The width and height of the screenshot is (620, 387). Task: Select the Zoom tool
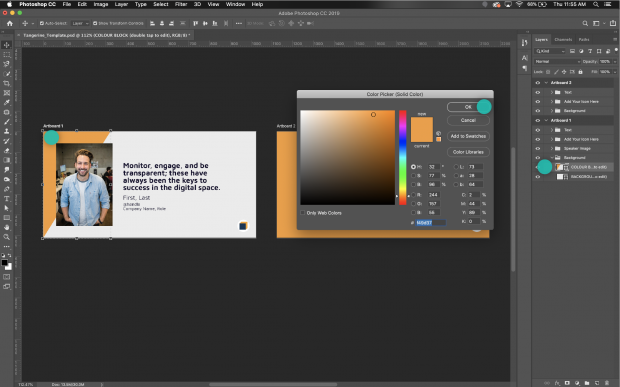click(7, 237)
